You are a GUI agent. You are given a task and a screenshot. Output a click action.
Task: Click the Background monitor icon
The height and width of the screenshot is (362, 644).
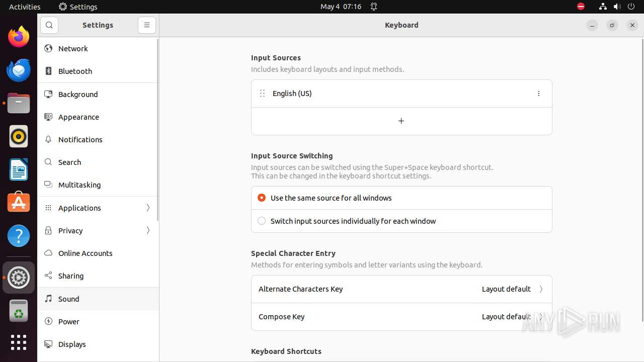[48, 94]
